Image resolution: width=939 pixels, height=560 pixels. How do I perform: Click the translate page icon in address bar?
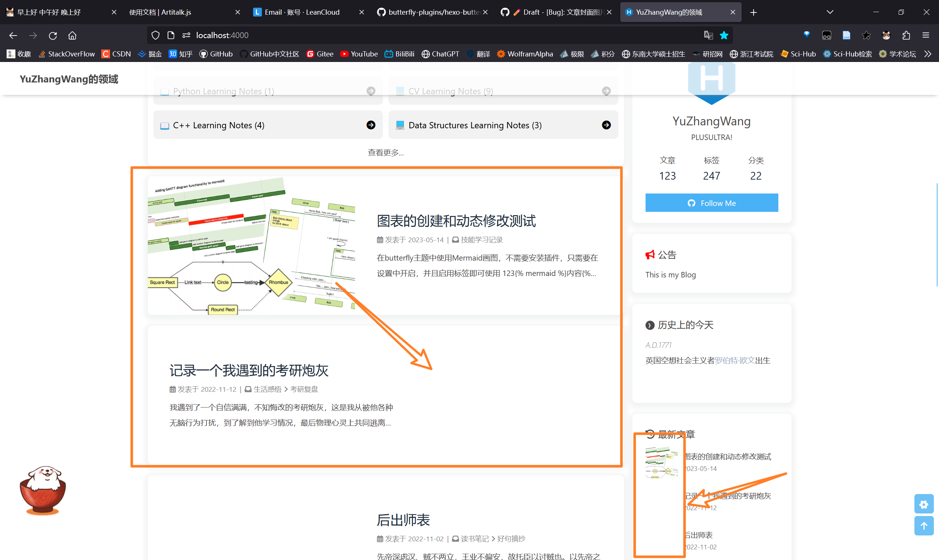tap(708, 35)
